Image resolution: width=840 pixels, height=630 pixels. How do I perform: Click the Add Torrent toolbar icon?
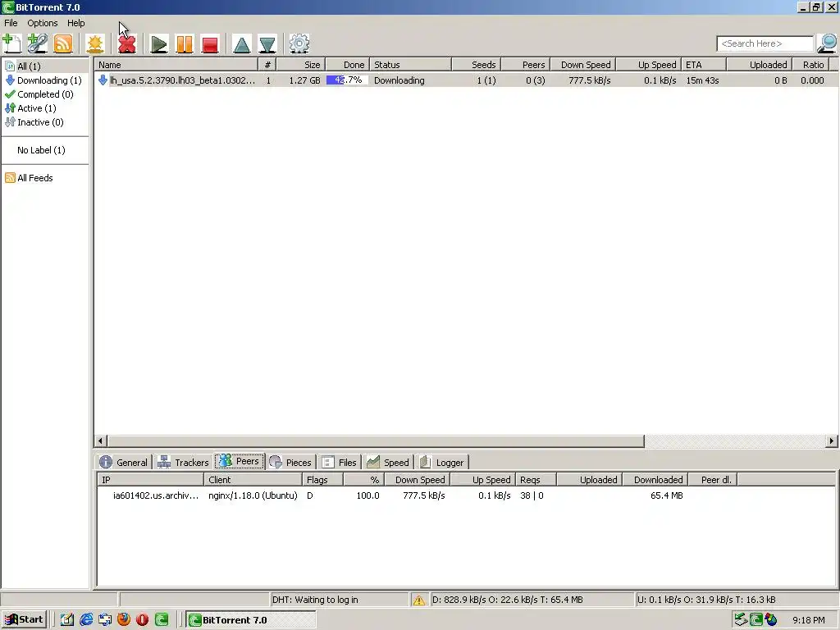click(11, 43)
